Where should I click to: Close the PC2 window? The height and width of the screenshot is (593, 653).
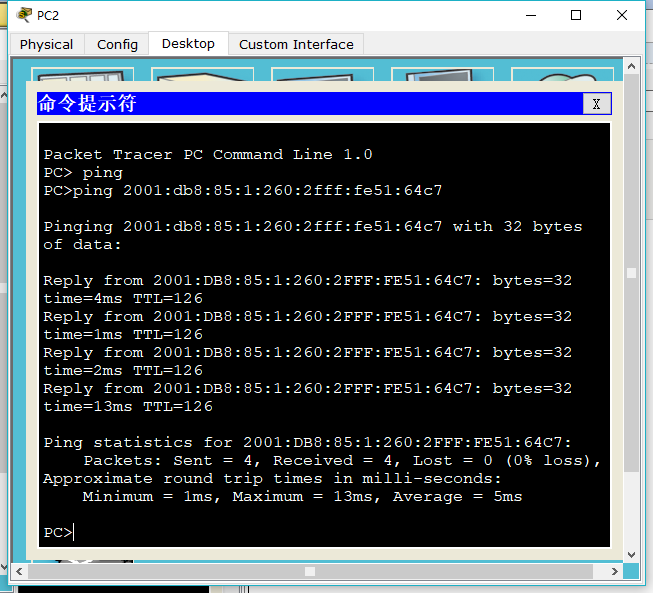622,15
